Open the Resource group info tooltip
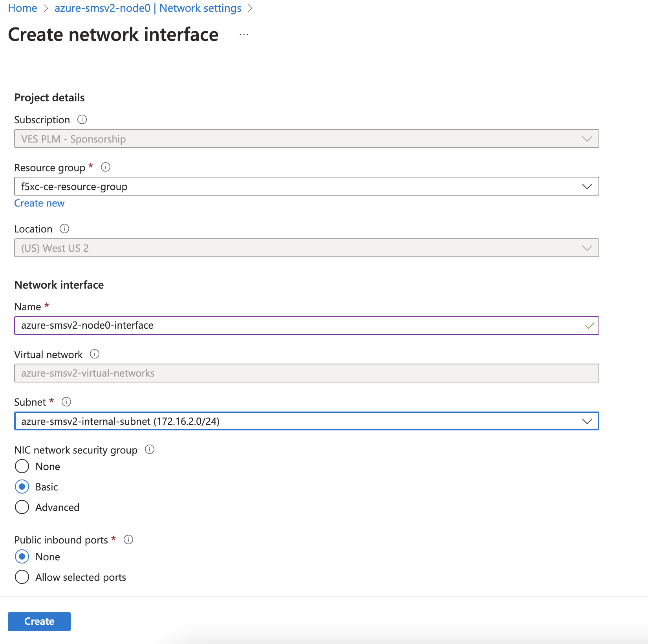The width and height of the screenshot is (648, 644). click(105, 167)
